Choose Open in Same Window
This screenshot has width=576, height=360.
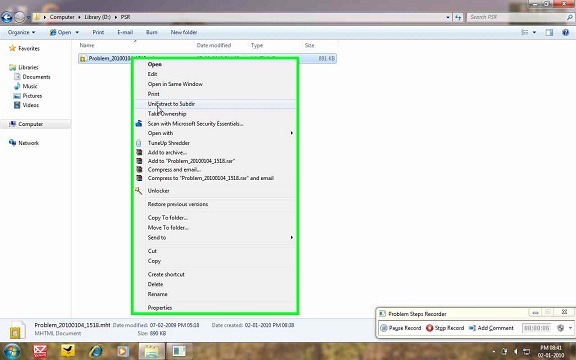point(175,84)
